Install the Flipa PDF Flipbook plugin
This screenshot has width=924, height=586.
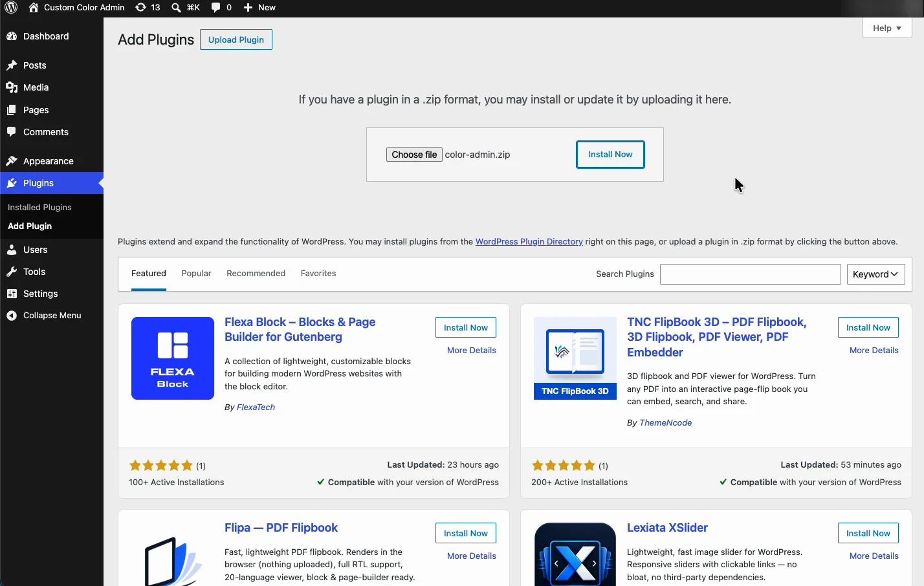466,533
